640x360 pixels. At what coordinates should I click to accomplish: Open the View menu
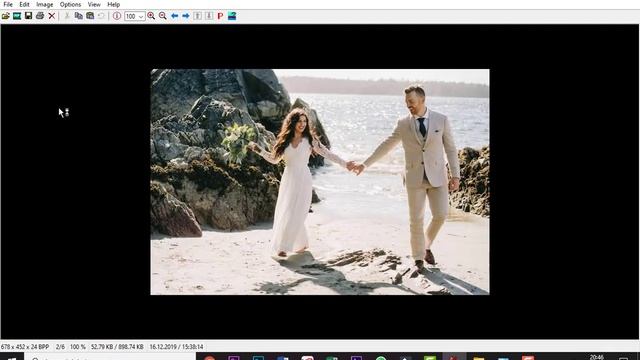[94, 4]
